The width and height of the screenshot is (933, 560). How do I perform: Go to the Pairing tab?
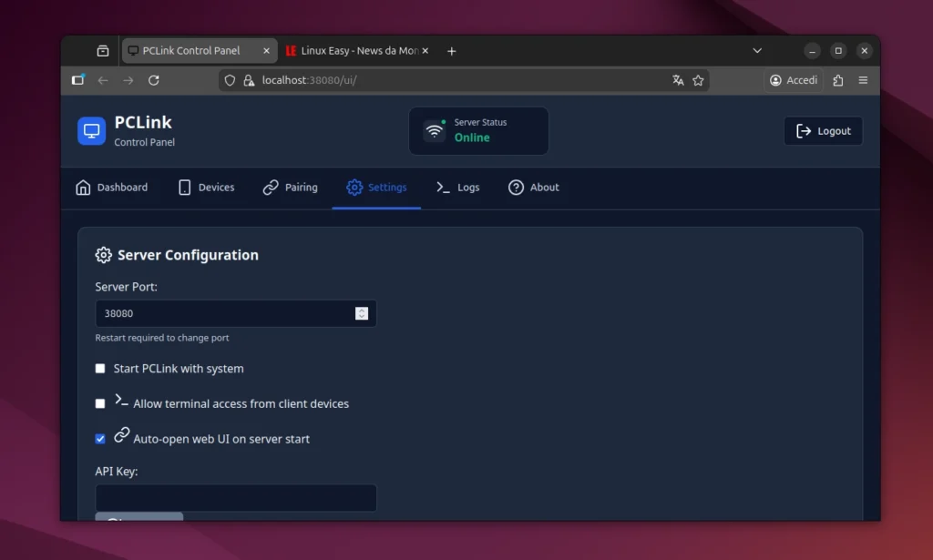290,188
